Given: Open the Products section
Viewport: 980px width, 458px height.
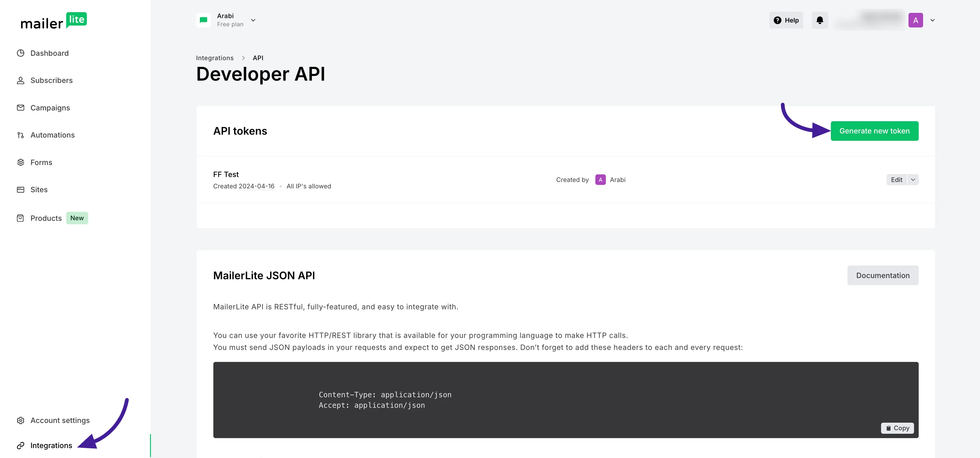Looking at the screenshot, I should (x=46, y=218).
